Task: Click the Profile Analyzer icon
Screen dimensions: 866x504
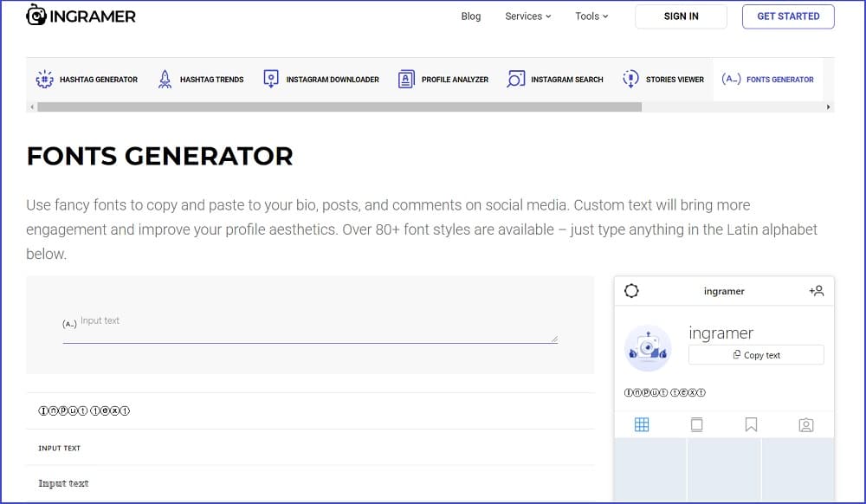Action: [406, 79]
